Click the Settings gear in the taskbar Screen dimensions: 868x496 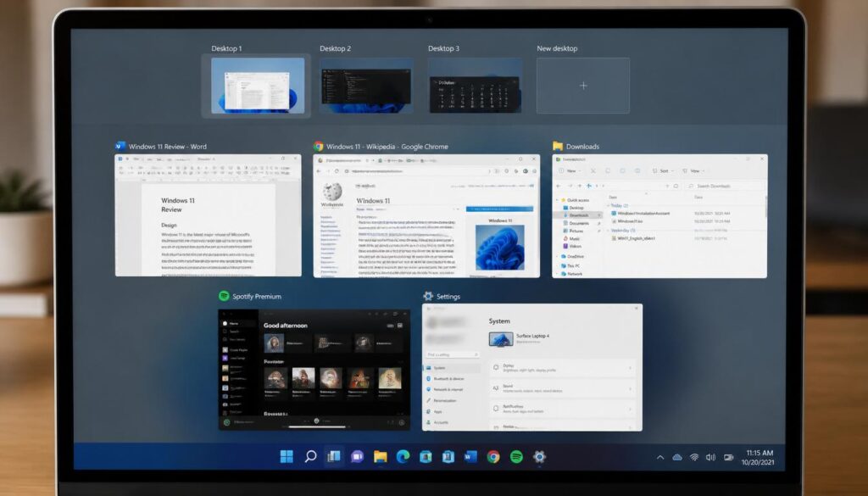[540, 457]
